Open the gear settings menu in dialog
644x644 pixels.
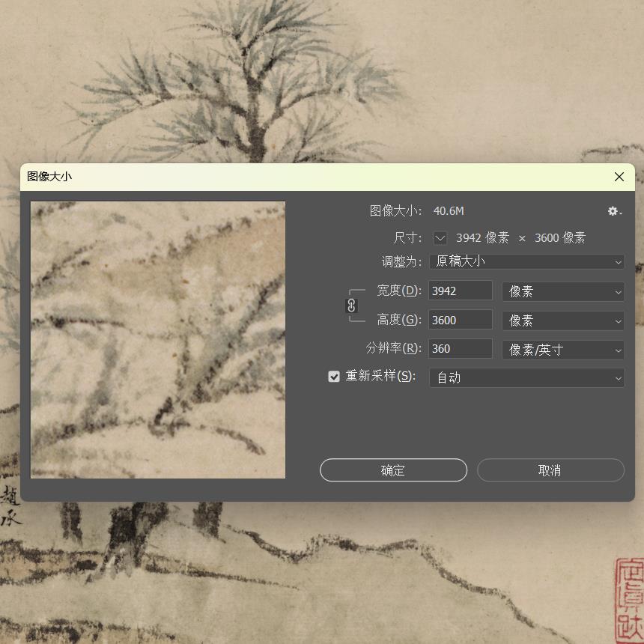tap(615, 211)
